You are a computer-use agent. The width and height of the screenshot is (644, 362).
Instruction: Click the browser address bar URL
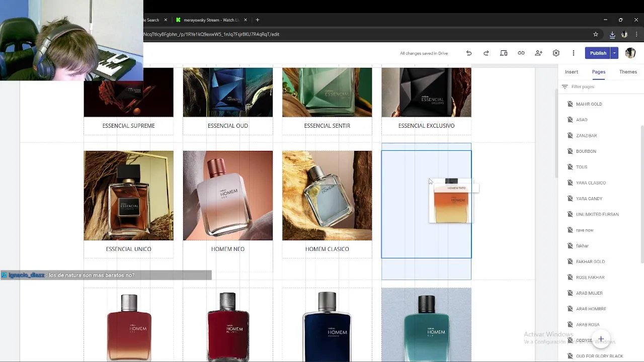[211, 34]
